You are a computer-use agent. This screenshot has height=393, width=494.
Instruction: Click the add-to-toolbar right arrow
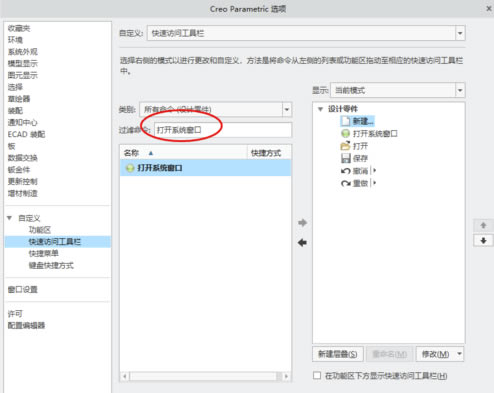302,223
